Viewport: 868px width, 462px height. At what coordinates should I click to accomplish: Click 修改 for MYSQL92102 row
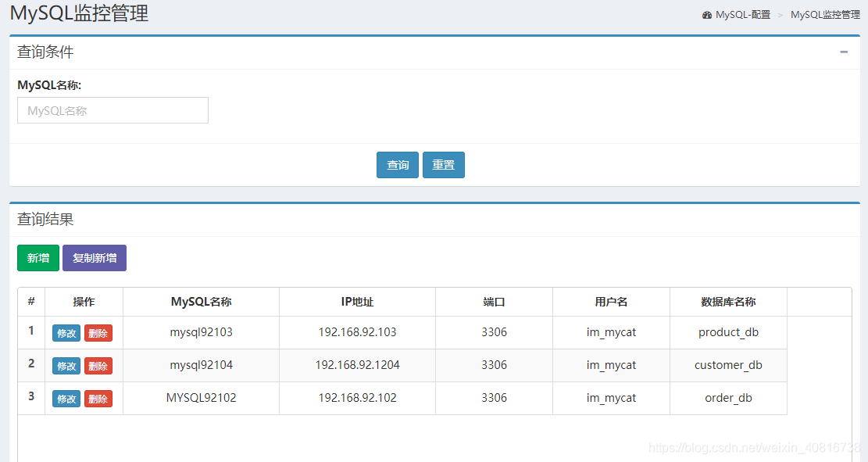coord(66,399)
